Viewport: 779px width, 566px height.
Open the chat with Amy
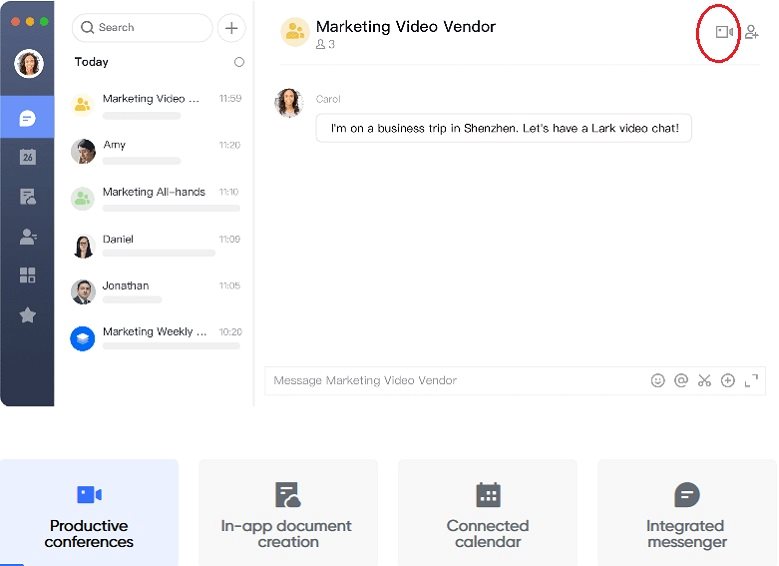click(155, 151)
